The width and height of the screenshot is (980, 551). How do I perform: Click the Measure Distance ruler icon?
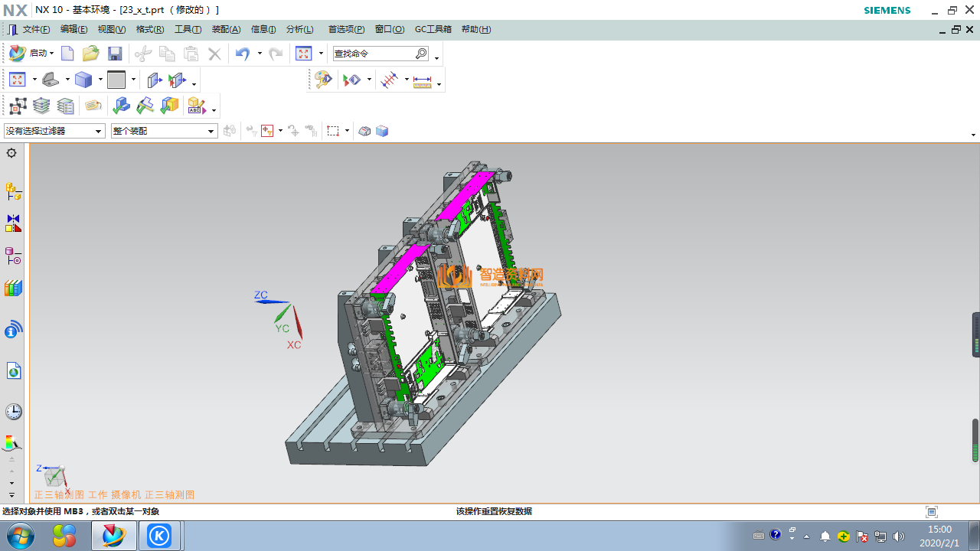pyautogui.click(x=423, y=80)
